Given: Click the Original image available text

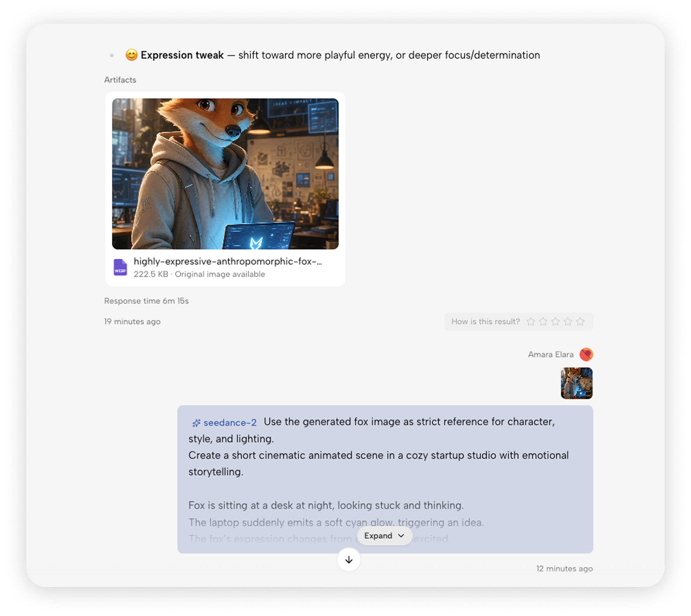Looking at the screenshot, I should [220, 274].
